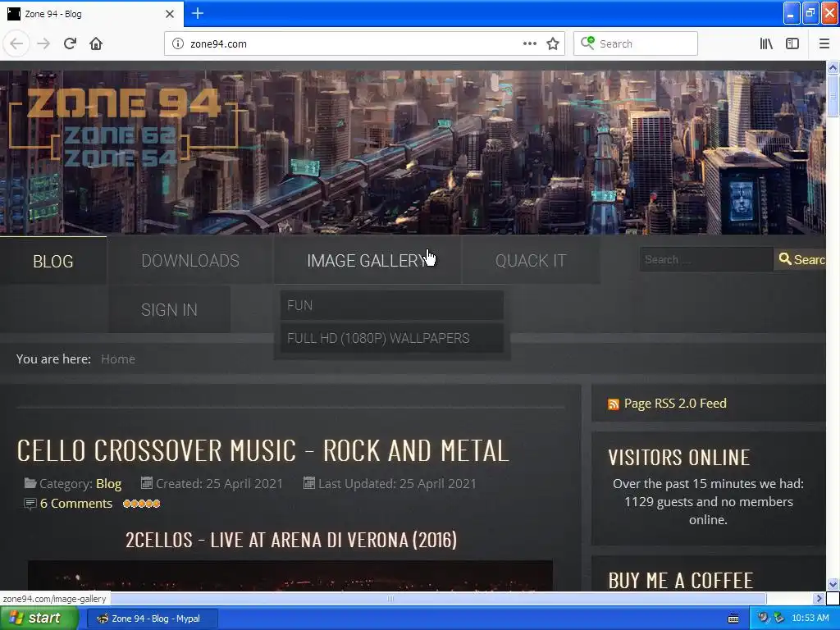Screen dimensions: 840x630
Task: Choose FUN from Image Gallery submenu
Action: 391,305
